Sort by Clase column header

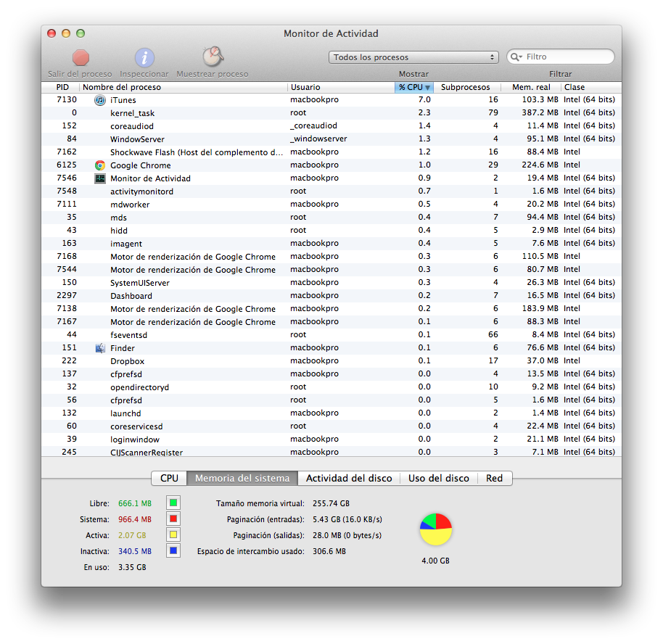(591, 87)
